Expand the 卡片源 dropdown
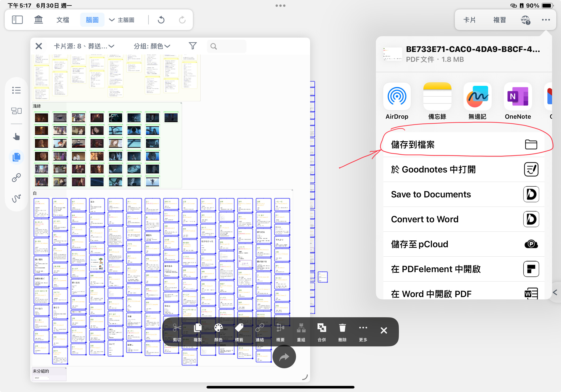561x392 pixels. pyautogui.click(x=84, y=46)
